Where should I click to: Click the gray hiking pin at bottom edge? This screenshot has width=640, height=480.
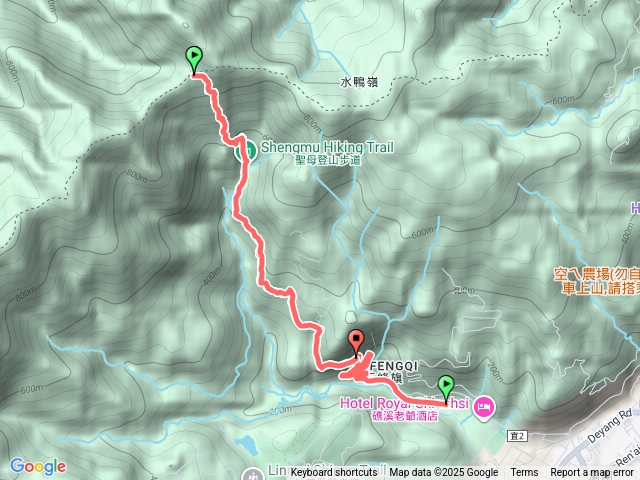[252, 474]
